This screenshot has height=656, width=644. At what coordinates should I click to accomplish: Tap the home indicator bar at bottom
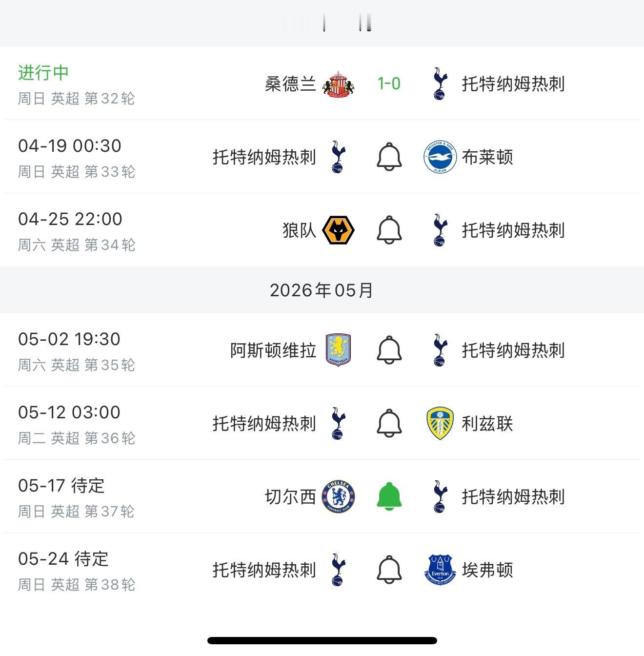322,640
